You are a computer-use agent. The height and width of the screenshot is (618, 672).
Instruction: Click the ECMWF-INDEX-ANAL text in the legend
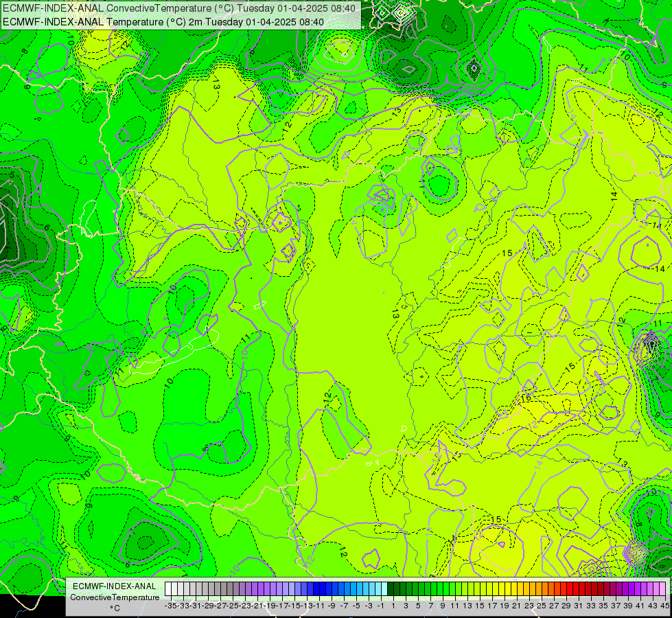(x=115, y=586)
